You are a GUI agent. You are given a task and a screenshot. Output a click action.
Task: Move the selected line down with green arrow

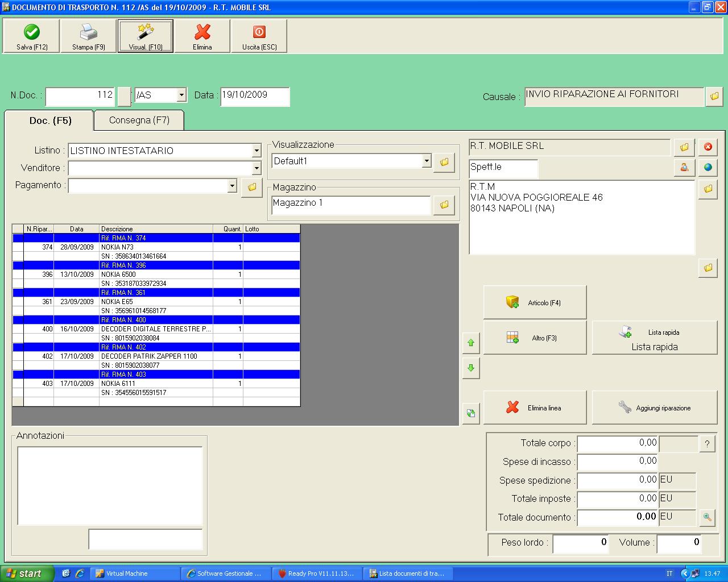pyautogui.click(x=471, y=368)
